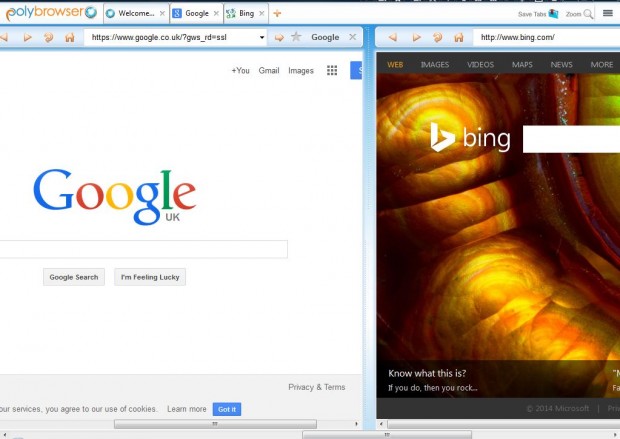Select VIDEOS on Bing menu
Image resolution: width=620 pixels, height=439 pixels.
click(480, 64)
